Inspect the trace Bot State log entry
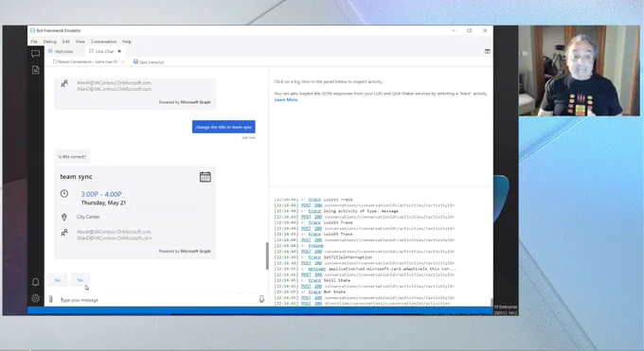 (x=314, y=292)
